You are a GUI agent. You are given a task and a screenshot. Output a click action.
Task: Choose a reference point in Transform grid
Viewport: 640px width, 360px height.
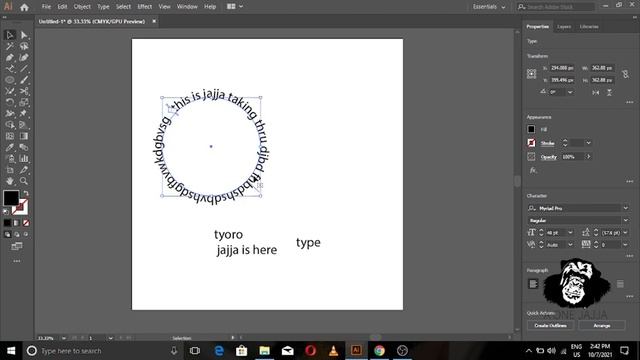tap(531, 74)
